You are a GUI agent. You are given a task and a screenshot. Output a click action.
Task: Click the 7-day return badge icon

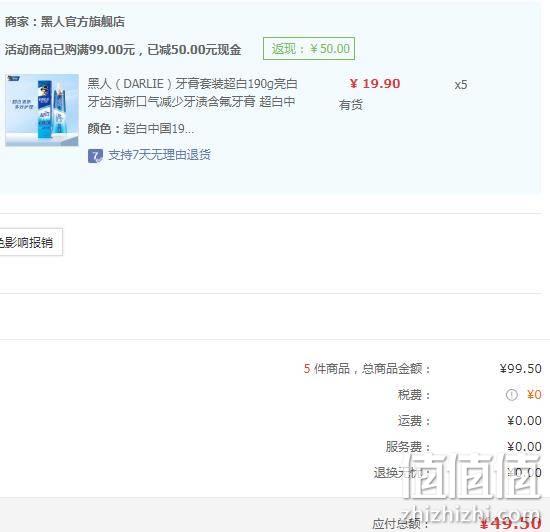tap(95, 156)
